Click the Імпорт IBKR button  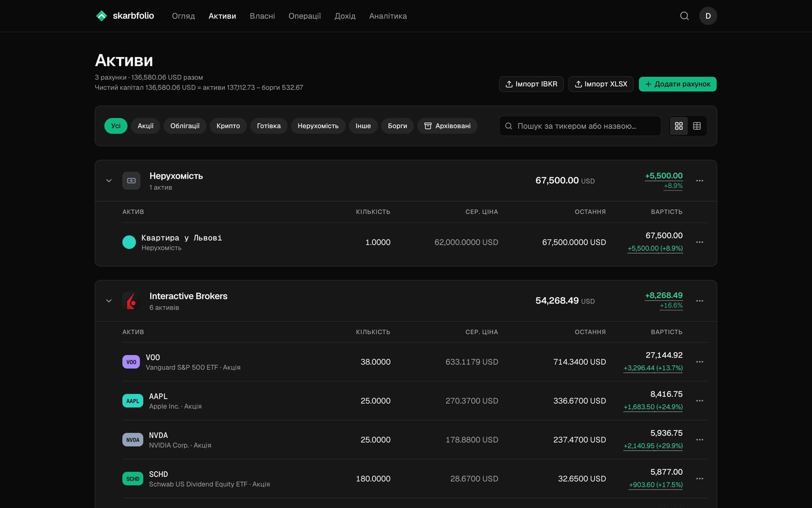coord(531,84)
